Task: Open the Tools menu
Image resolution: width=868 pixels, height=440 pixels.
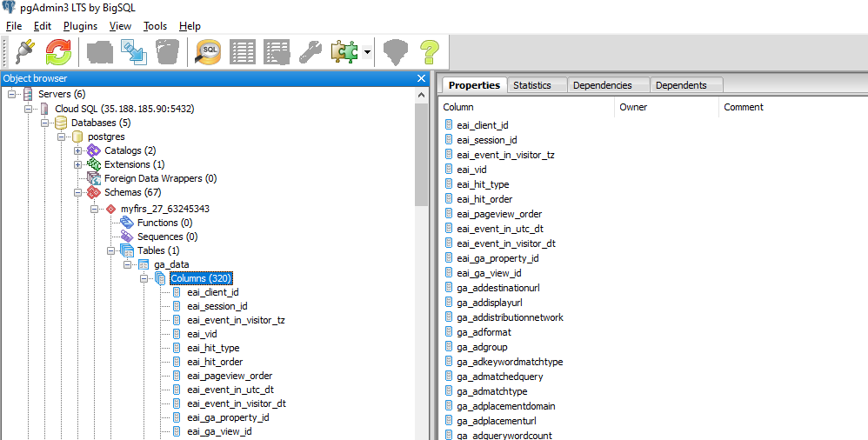Action: tap(155, 26)
